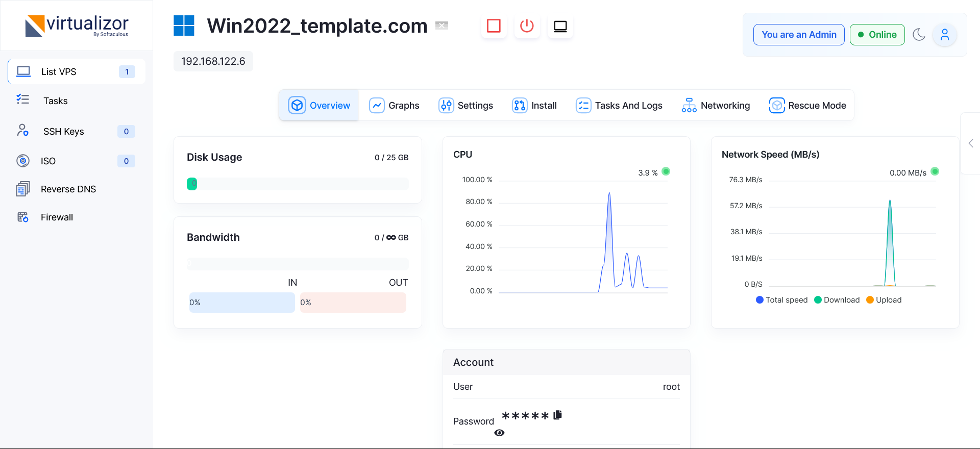Open the VNC console monitor icon
980x449 pixels.
tap(560, 26)
